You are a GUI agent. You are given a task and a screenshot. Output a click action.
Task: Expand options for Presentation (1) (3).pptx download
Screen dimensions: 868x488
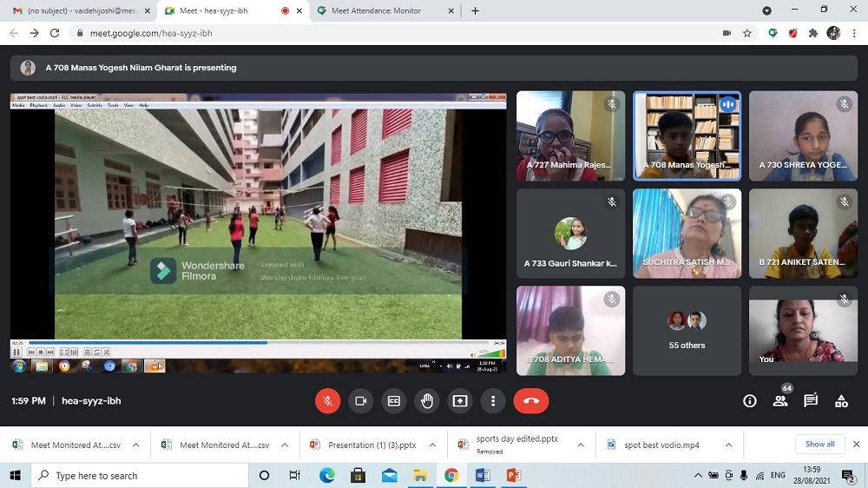(433, 445)
